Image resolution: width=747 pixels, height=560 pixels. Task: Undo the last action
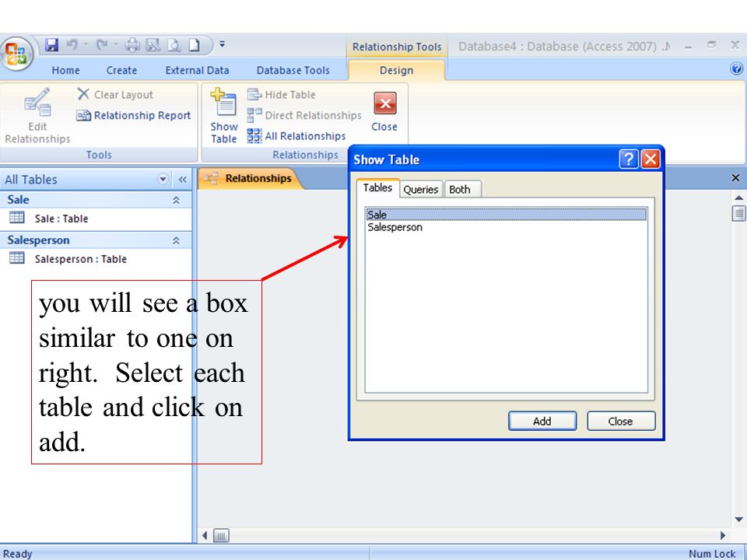(x=72, y=45)
